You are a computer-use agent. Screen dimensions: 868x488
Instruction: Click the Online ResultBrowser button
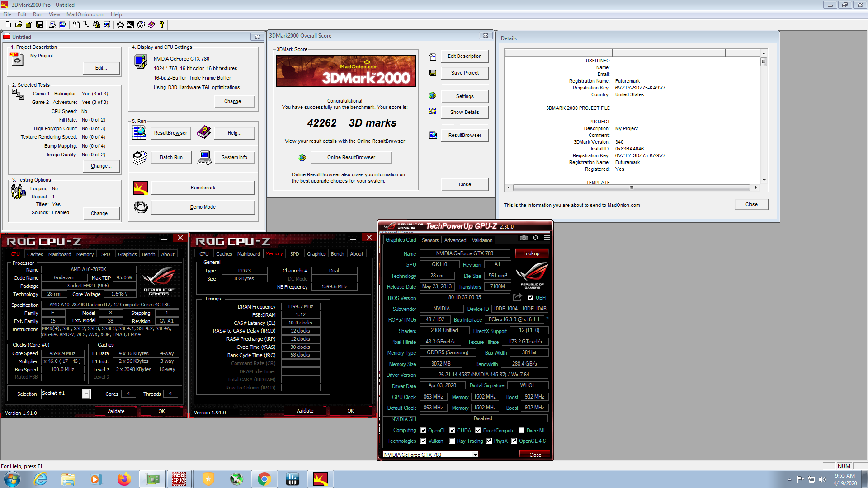(351, 157)
